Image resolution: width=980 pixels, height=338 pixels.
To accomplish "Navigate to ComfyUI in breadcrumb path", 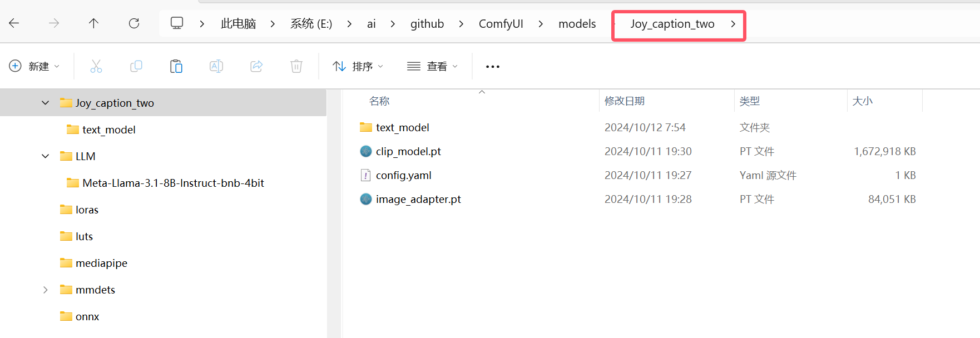I will (x=501, y=24).
